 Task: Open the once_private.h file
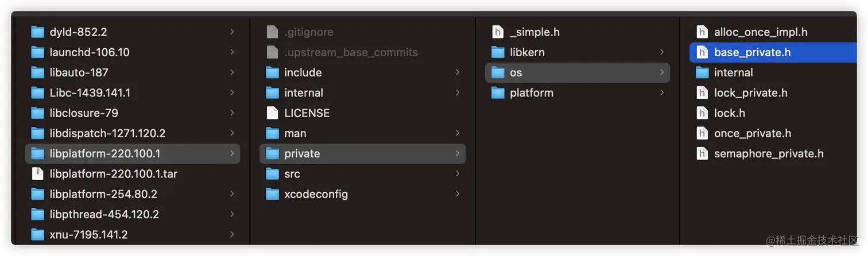point(752,133)
